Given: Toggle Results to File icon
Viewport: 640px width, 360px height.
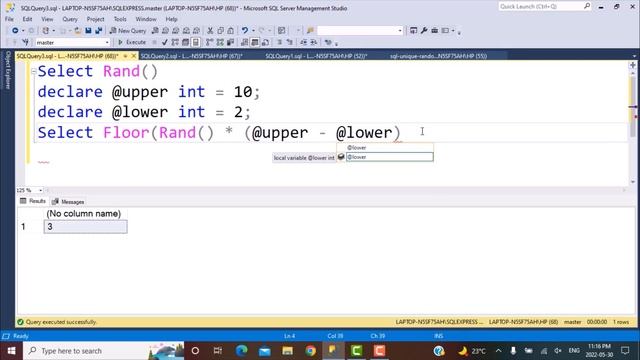Looking at the screenshot, I should point(265,42).
